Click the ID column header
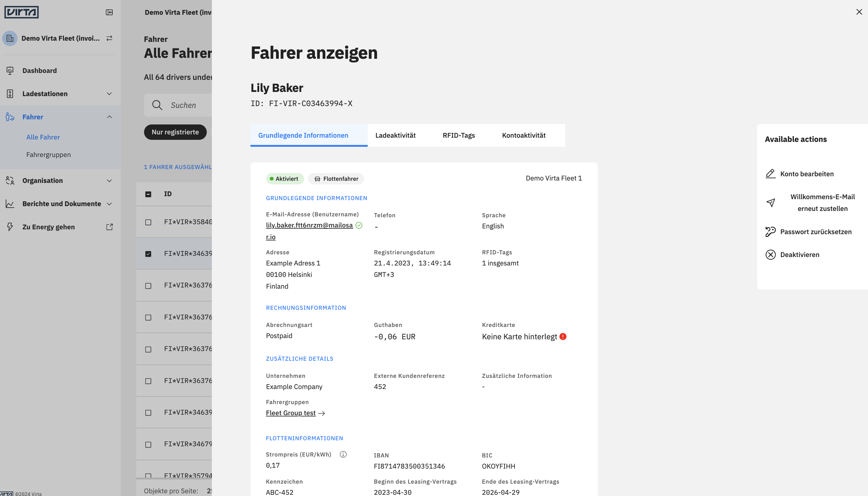The height and width of the screenshot is (496, 868). pos(168,194)
